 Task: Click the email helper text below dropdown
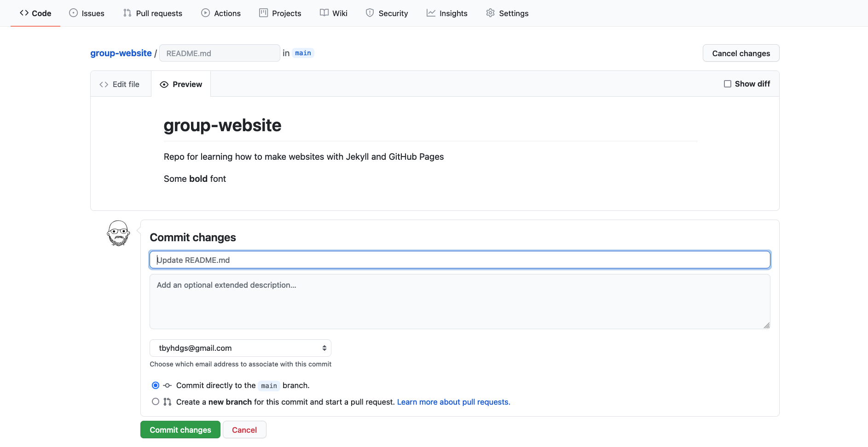pos(240,364)
